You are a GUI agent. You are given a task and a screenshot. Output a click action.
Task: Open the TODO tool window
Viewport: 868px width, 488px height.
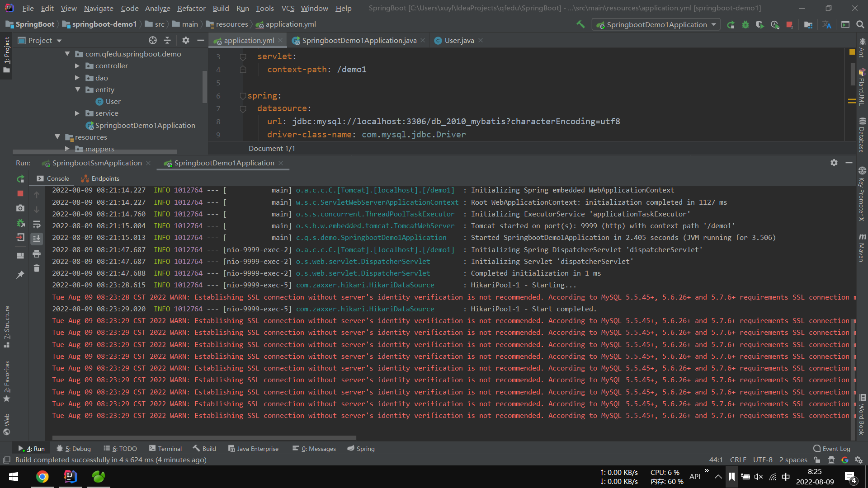[x=120, y=449]
